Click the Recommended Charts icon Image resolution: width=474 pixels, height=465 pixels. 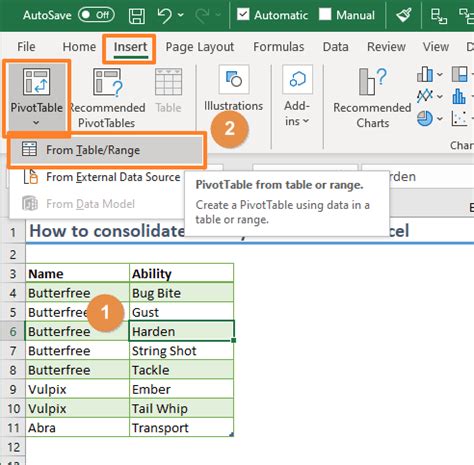[x=373, y=82]
